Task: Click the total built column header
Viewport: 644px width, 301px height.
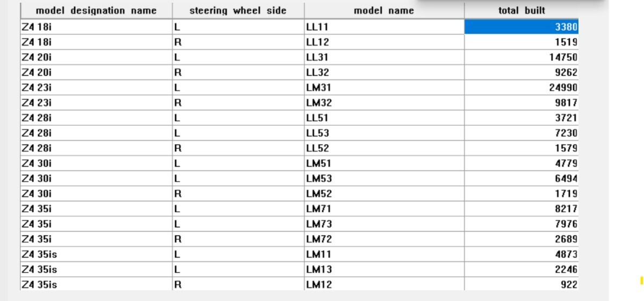Action: [521, 10]
